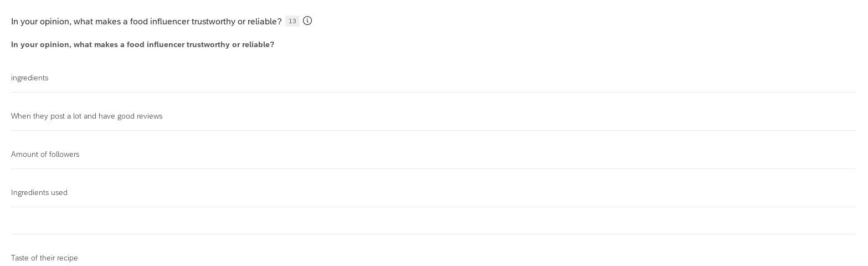Select the "Amount of followers" response
This screenshot has width=868, height=266.
[x=45, y=155]
